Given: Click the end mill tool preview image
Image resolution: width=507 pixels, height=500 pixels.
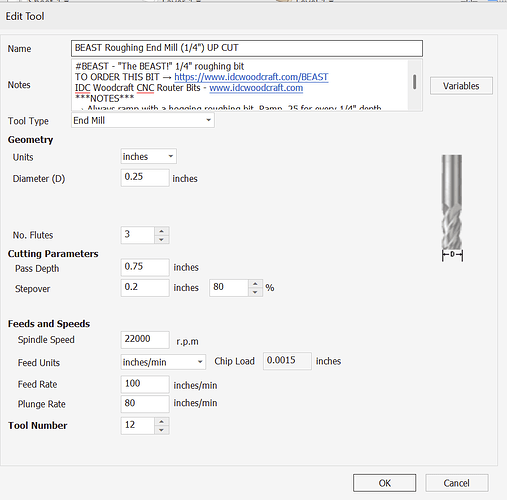Looking at the screenshot, I should pyautogui.click(x=452, y=207).
